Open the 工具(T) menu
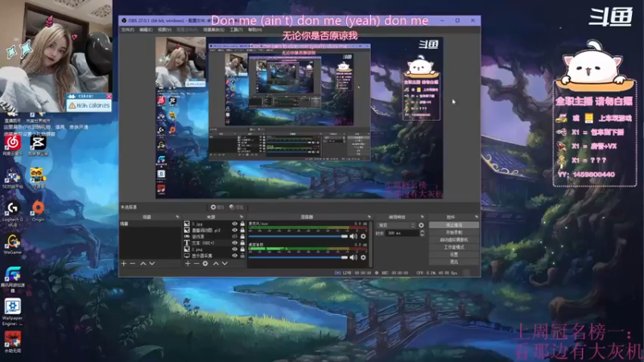 (x=236, y=30)
